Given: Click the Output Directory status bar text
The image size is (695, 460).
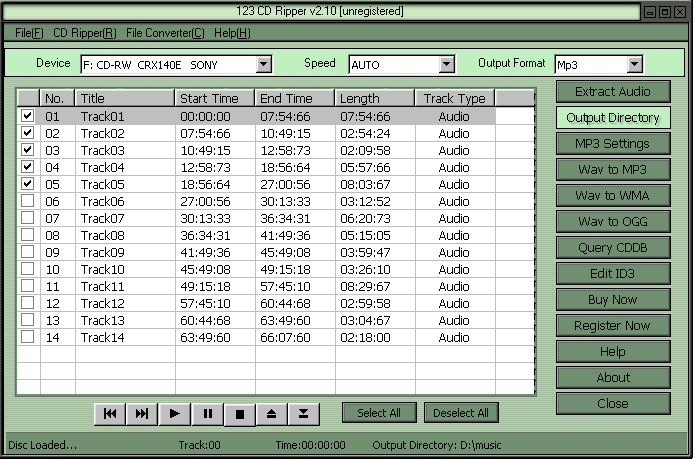Looking at the screenshot, I should click(437, 445).
